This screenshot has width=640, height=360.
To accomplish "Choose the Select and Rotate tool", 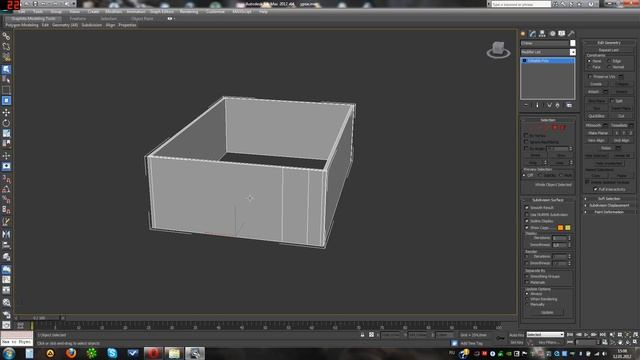I will [x=6, y=123].
